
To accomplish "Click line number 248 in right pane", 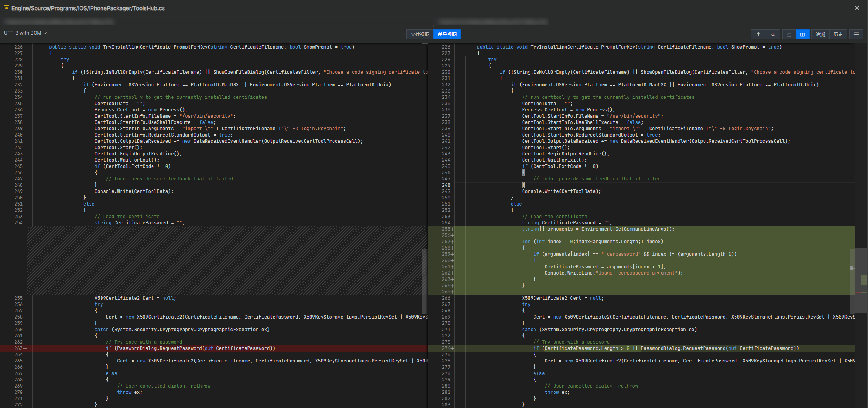I will (446, 185).
